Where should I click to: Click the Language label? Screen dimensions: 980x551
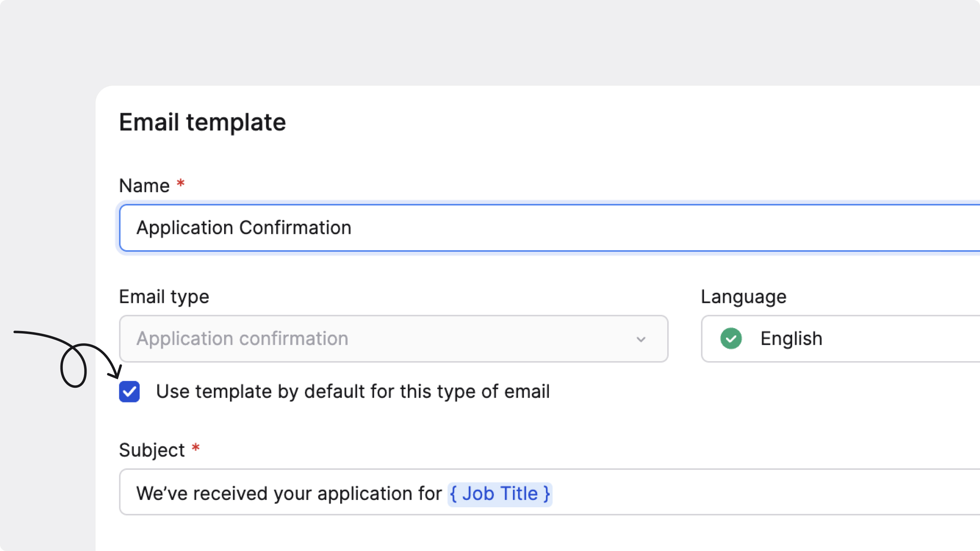pos(744,297)
